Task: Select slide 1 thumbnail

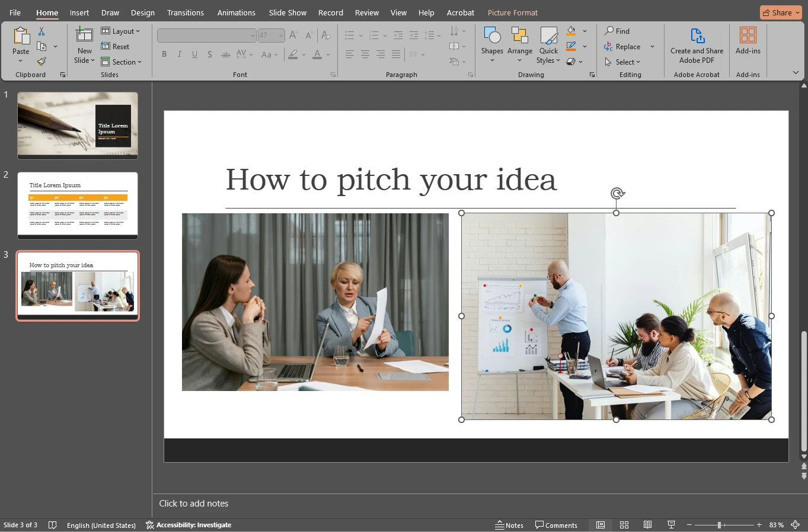Action: coord(78,126)
